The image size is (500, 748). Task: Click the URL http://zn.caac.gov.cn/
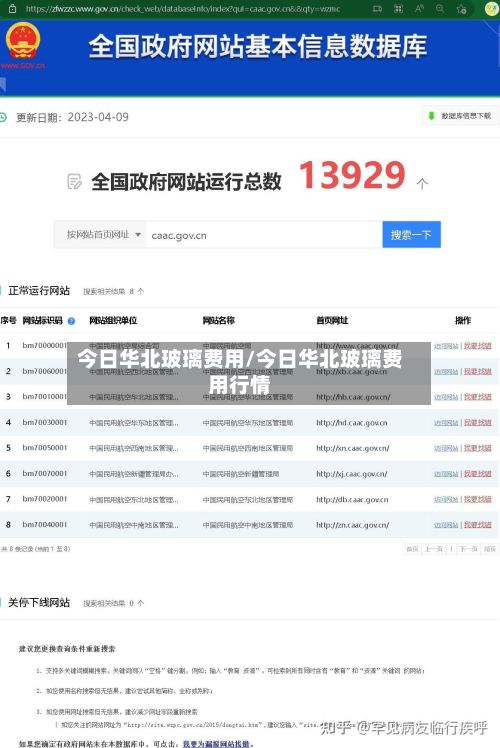[x=353, y=525]
